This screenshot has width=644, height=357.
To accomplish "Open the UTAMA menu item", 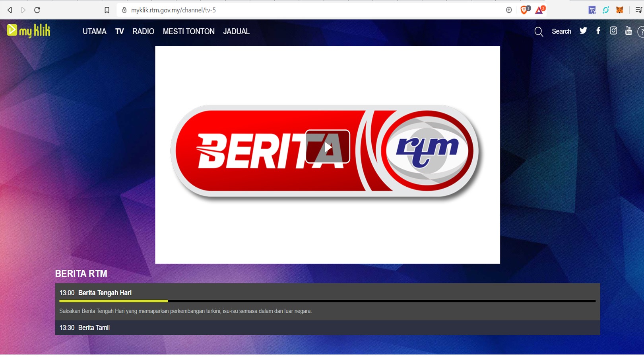I will [95, 31].
